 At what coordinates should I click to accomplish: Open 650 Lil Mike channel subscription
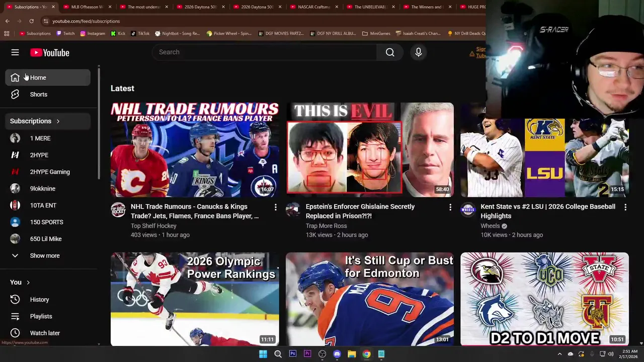click(48, 239)
